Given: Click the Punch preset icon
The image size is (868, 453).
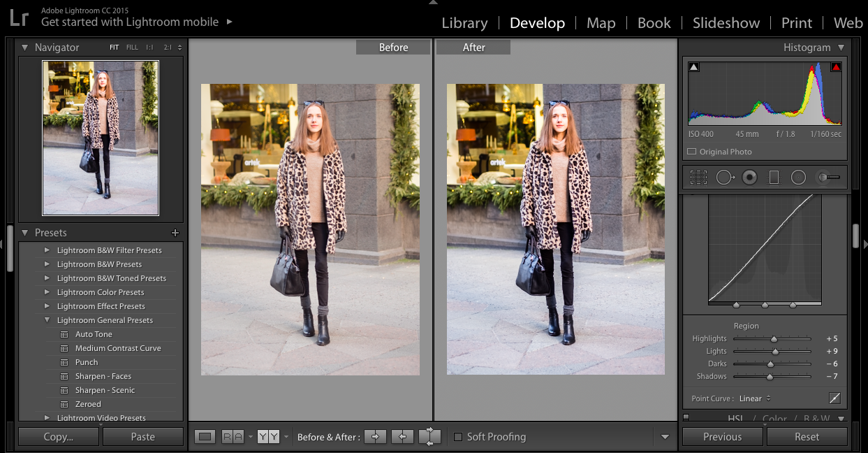Looking at the screenshot, I should [64, 362].
